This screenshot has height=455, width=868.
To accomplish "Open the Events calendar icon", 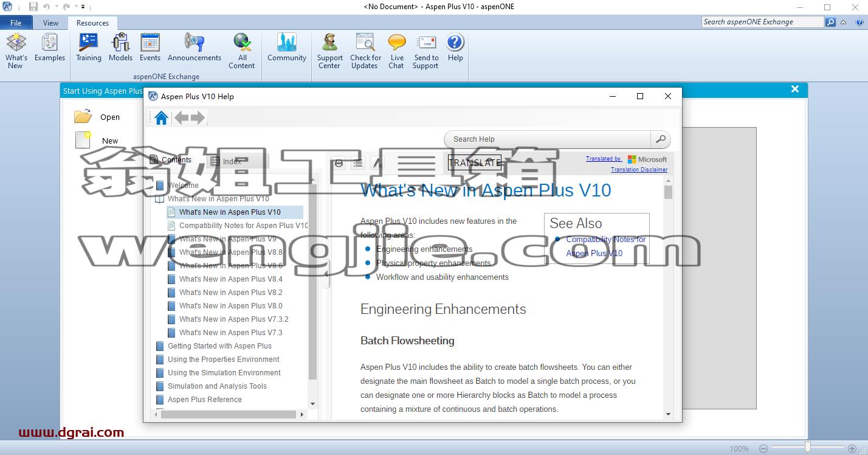I will [150, 47].
